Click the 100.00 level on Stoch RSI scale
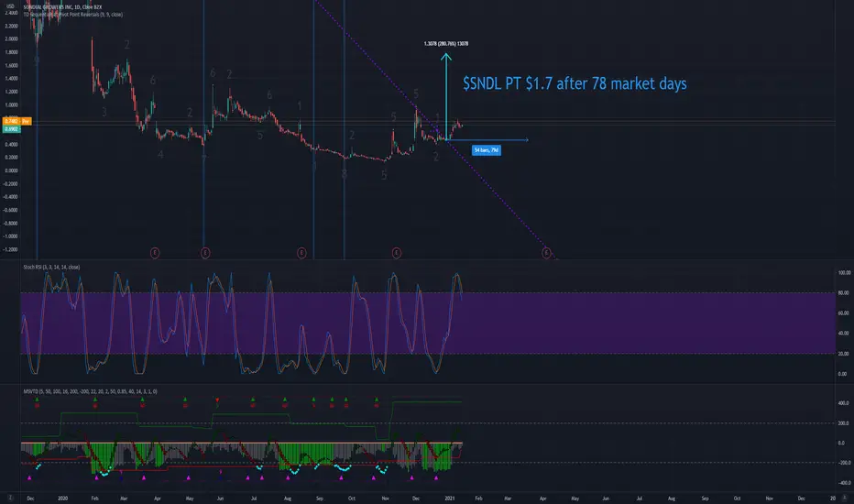Screen dimensions: 854x504 (844, 272)
